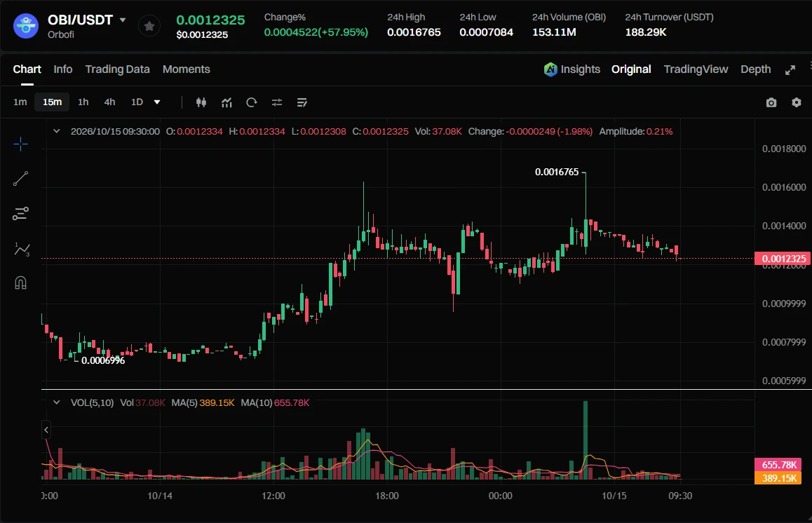Open the sliders adjust icon in chart toolbar
812x523 pixels.
tap(277, 102)
